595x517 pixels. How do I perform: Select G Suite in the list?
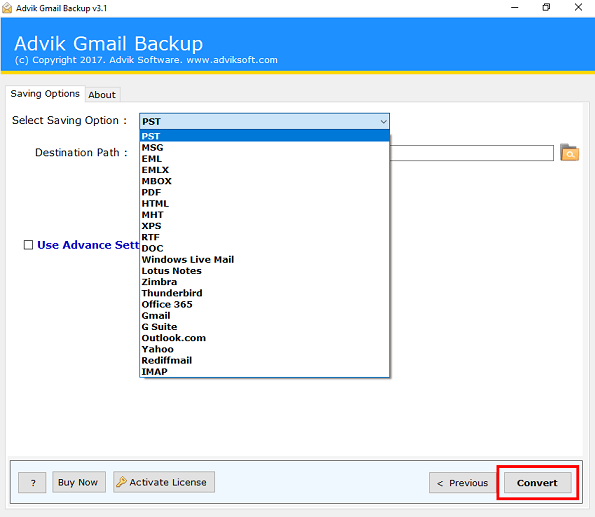(264, 326)
